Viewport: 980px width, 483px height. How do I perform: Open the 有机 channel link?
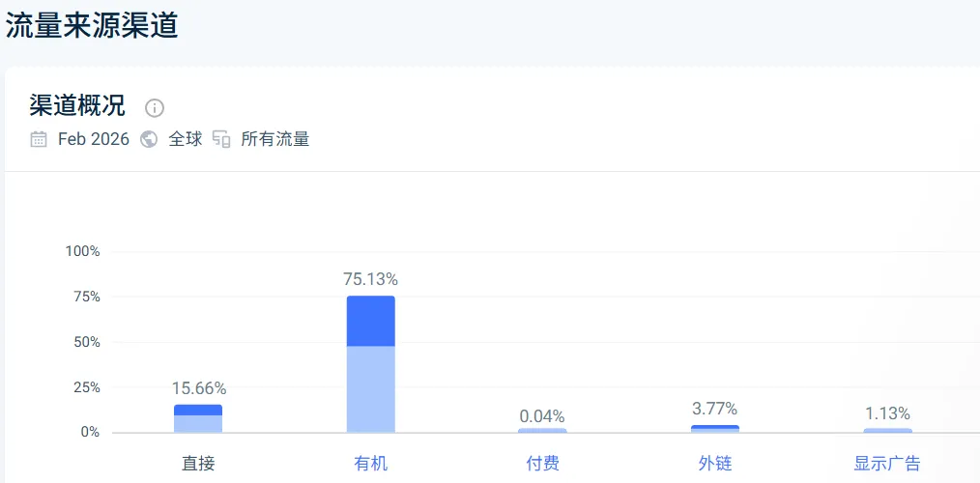point(371,464)
